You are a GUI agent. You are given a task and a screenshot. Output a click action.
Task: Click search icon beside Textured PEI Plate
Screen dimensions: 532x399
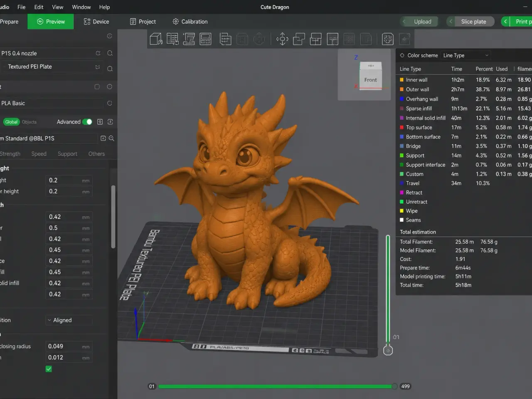pyautogui.click(x=110, y=69)
